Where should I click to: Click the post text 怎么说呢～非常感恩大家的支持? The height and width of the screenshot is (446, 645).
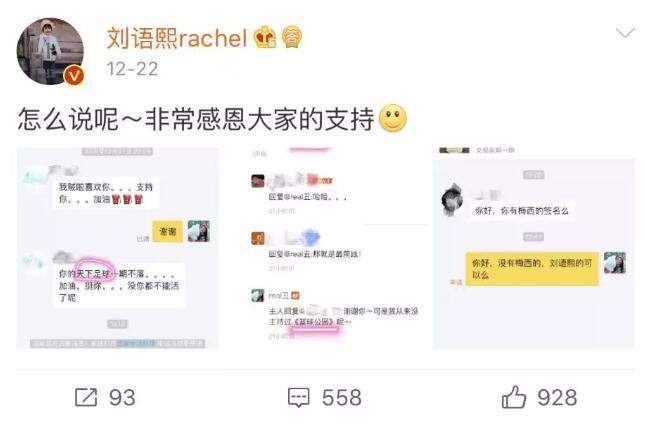coord(196,119)
